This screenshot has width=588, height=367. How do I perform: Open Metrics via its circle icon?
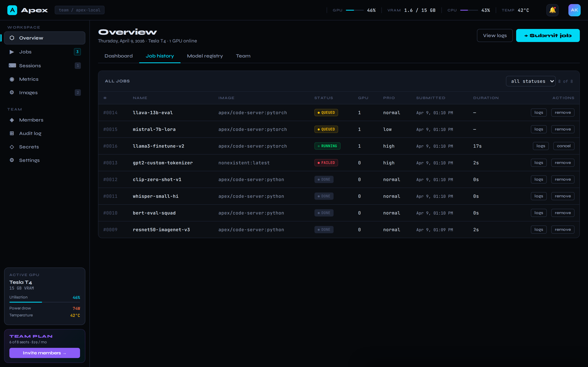click(x=12, y=79)
